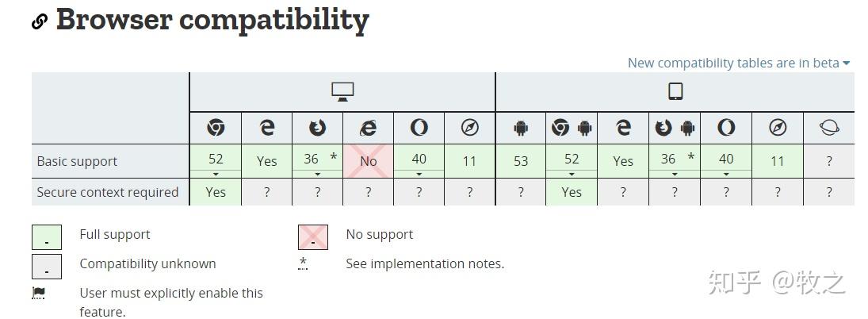Expand desktop Opera 40 basic support cell

pyautogui.click(x=419, y=161)
